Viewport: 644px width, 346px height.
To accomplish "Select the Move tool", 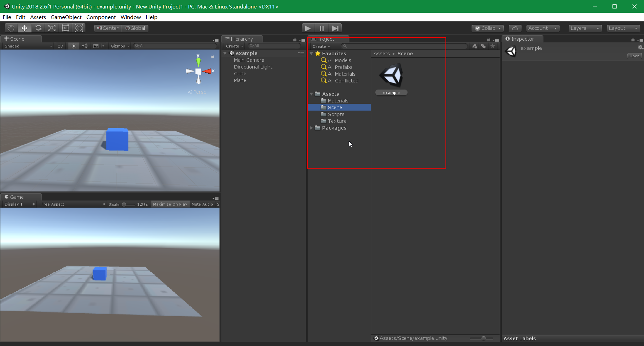I will pos(24,28).
